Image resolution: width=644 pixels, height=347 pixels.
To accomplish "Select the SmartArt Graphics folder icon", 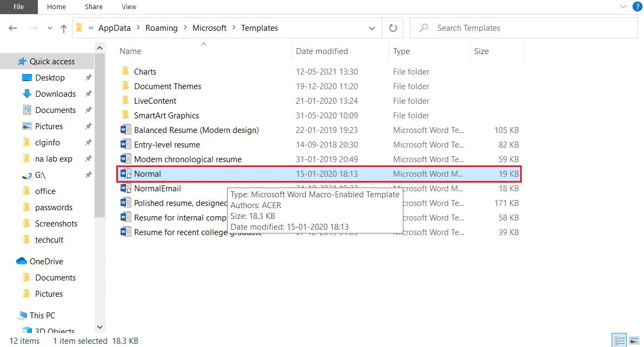I will coord(125,115).
